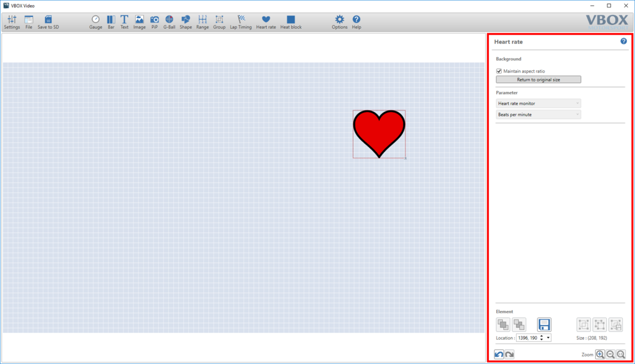The image size is (635, 364).
Task: Add a Lap Timing element
Action: click(241, 22)
